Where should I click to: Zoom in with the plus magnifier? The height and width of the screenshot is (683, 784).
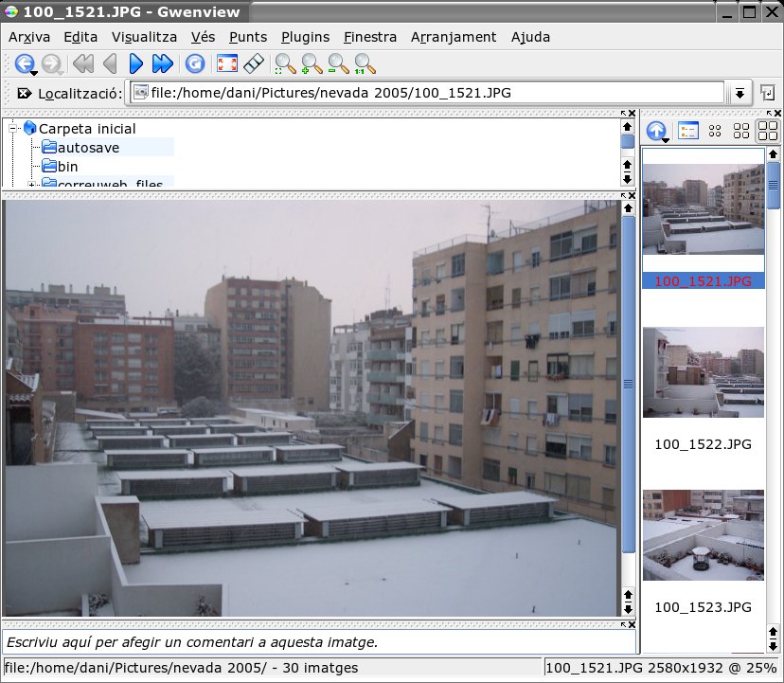click(312, 63)
